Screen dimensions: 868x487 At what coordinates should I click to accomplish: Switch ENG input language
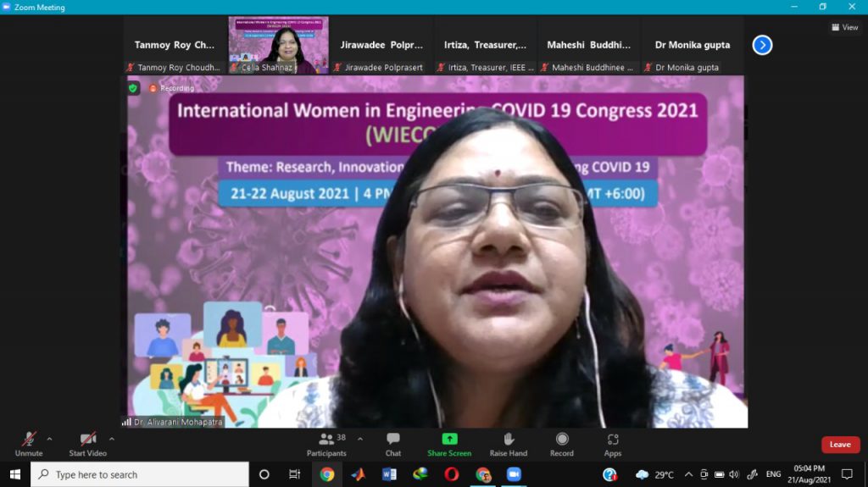click(x=773, y=474)
